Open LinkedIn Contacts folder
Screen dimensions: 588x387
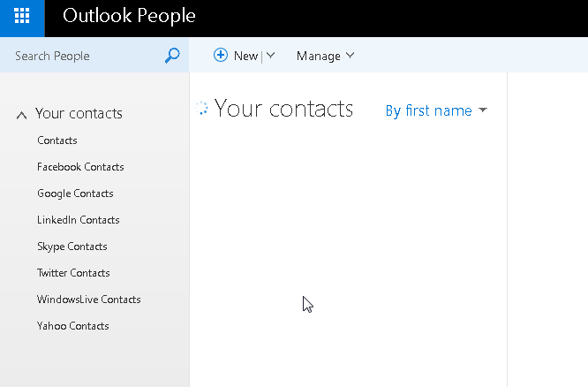click(x=78, y=220)
